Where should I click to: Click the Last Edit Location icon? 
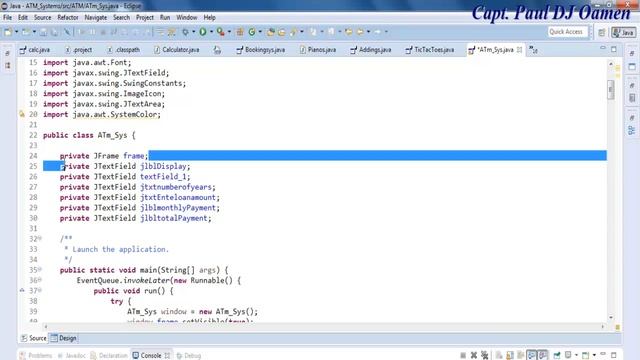[348, 32]
